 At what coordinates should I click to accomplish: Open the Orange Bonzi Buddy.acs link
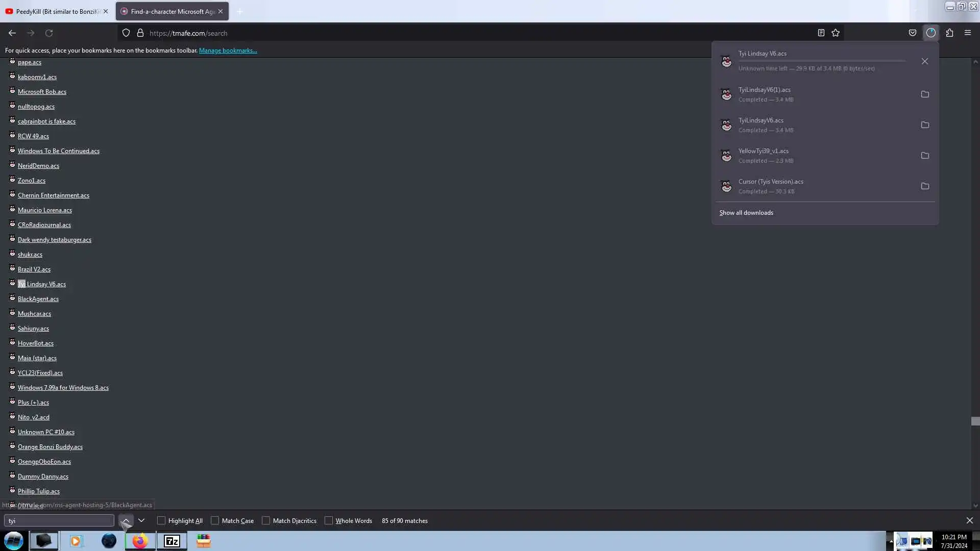point(50,447)
